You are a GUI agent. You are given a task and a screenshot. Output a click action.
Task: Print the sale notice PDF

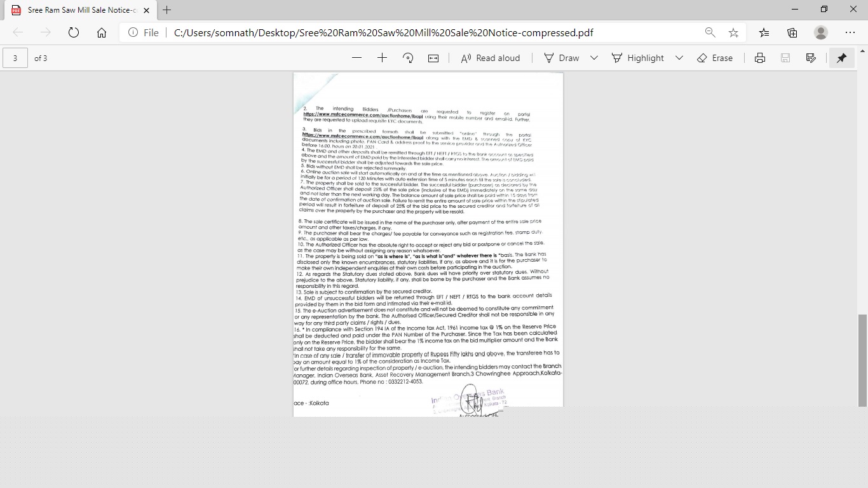[x=760, y=58]
